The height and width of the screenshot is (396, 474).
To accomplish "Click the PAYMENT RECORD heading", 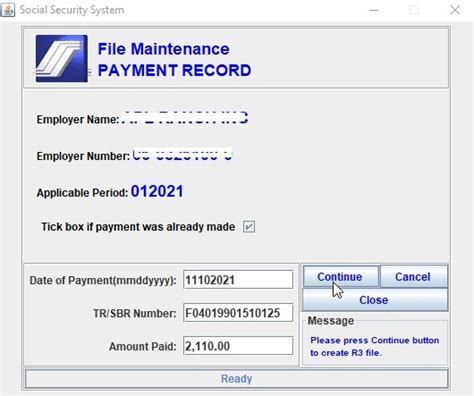I will pyautogui.click(x=174, y=70).
